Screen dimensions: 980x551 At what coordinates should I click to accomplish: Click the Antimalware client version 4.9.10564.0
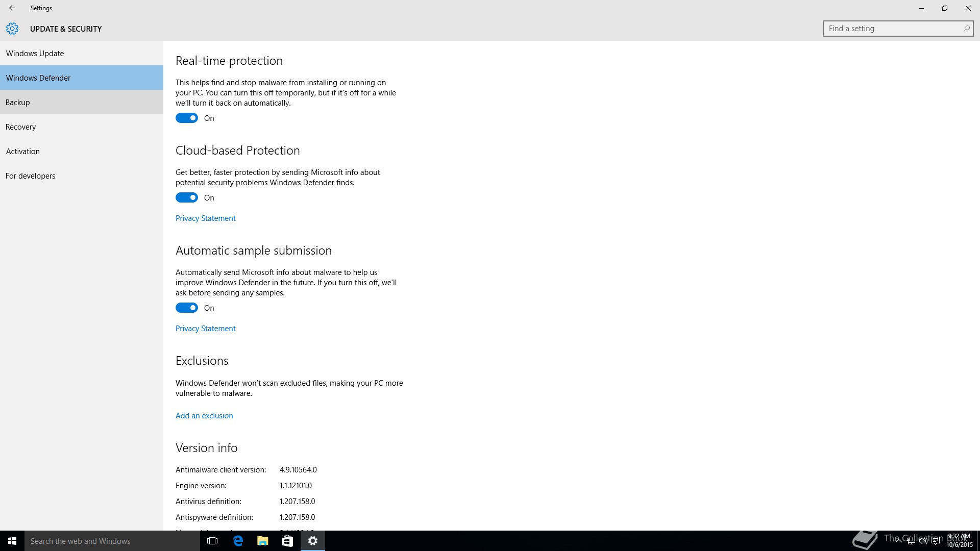(298, 470)
